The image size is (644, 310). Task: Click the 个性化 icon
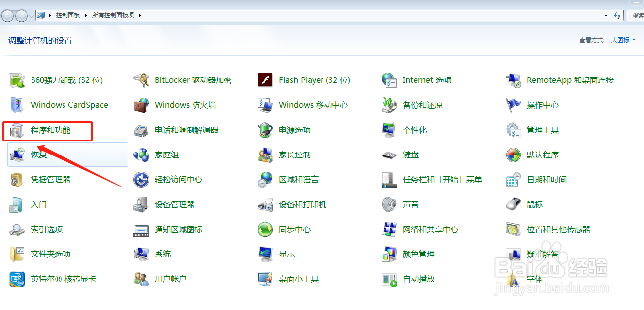tap(389, 130)
